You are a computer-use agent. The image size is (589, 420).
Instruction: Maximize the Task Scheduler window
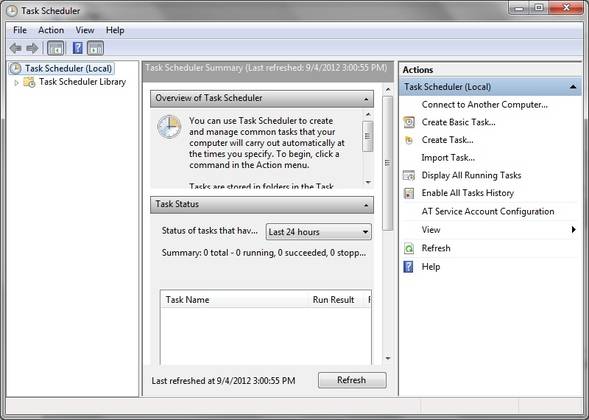(x=539, y=8)
